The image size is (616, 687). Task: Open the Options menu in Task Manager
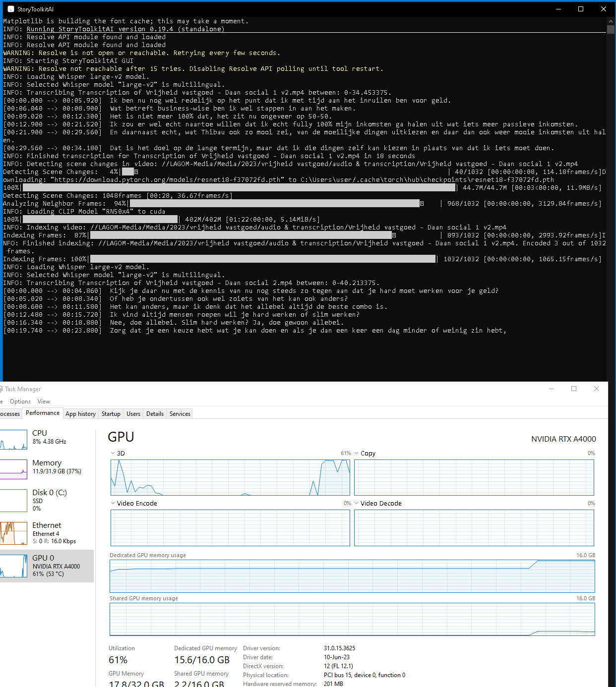click(20, 401)
